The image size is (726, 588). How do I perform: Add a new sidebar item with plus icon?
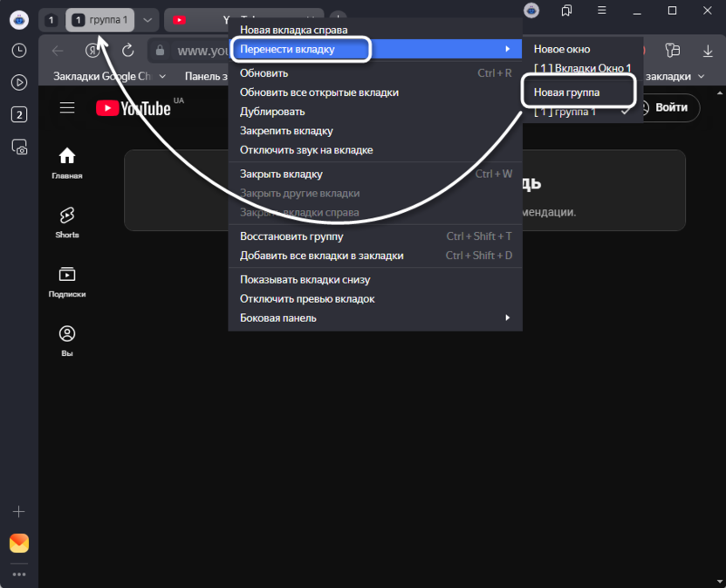click(x=19, y=511)
